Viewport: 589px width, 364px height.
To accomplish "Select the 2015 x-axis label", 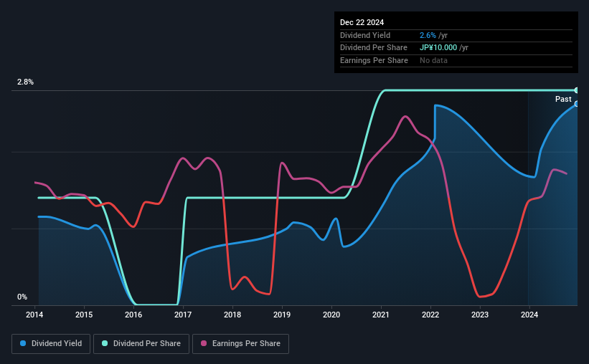I will (x=84, y=315).
